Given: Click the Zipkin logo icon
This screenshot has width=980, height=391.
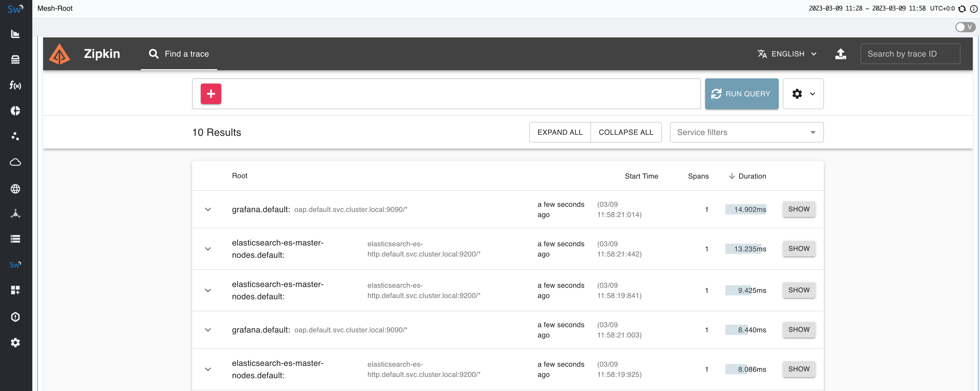Looking at the screenshot, I should click(x=59, y=54).
